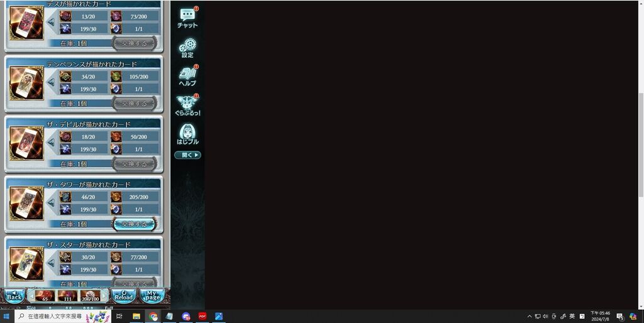Show hidden system tray icons chevron
The image size is (644, 323).
click(x=530, y=316)
